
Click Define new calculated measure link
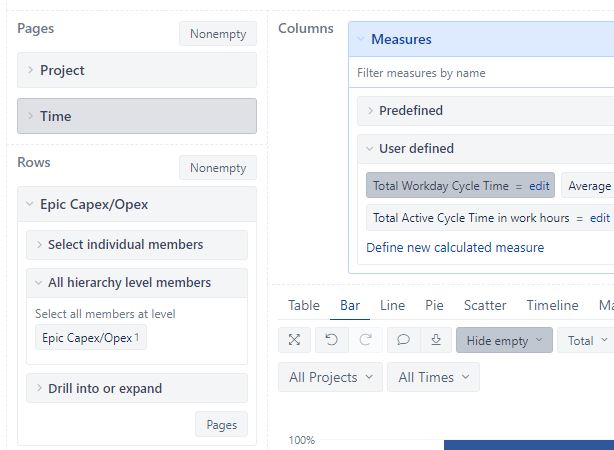[455, 248]
